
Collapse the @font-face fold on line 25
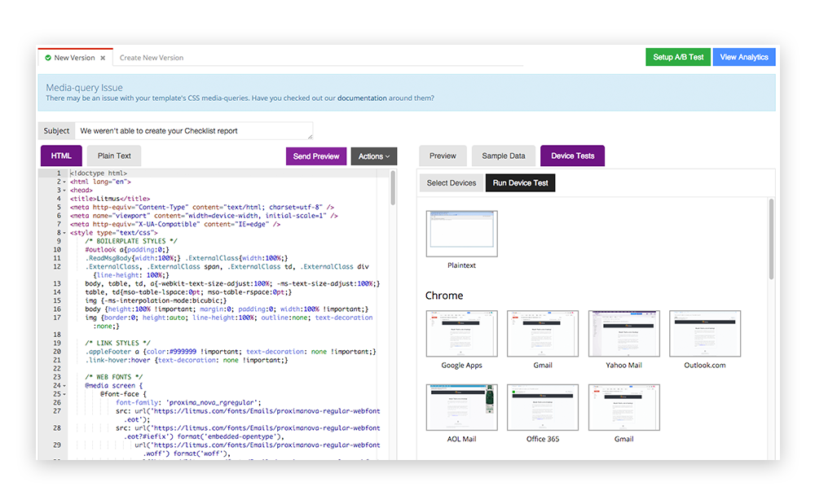(64, 394)
